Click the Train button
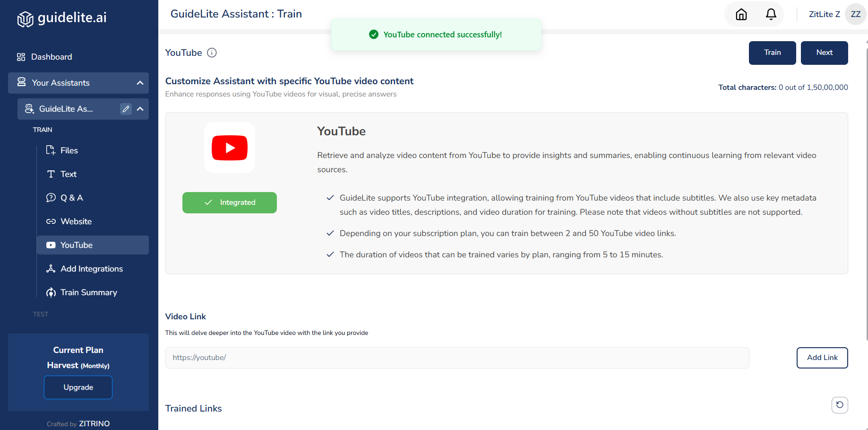This screenshot has height=430, width=868. [x=772, y=53]
